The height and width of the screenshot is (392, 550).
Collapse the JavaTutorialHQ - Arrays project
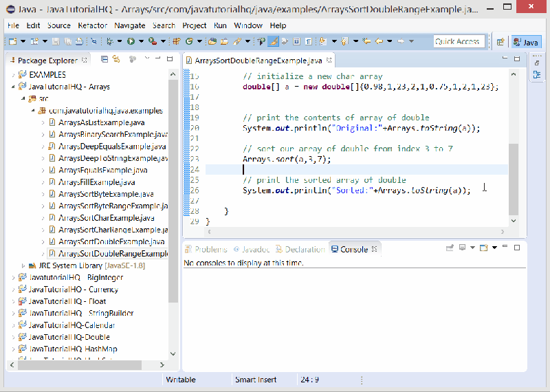(x=13, y=87)
